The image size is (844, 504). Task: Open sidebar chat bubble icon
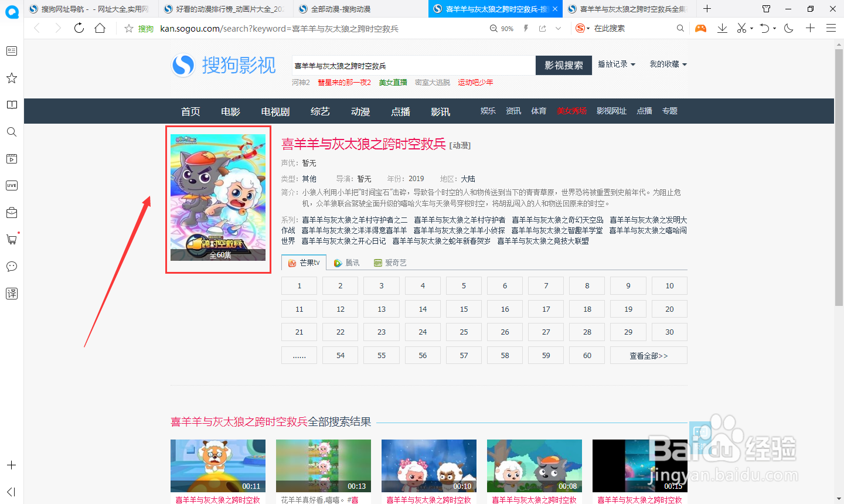(12, 267)
